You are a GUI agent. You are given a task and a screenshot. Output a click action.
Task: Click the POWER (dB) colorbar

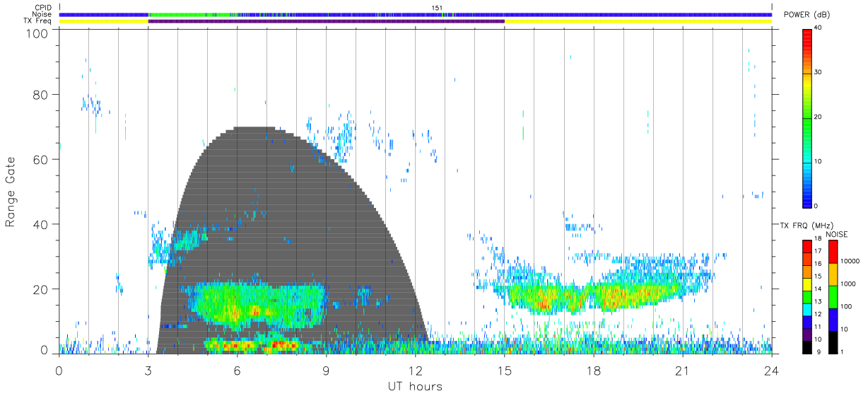point(807,118)
